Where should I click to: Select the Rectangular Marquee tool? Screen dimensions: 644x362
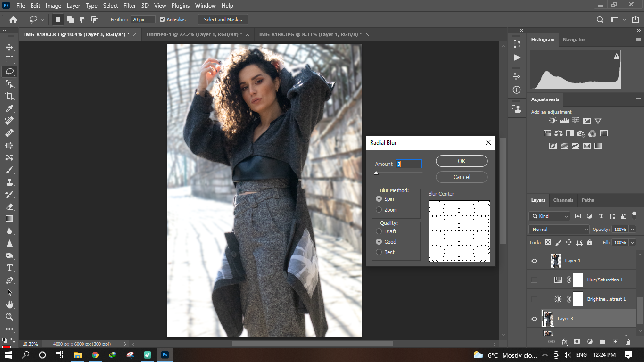(x=9, y=59)
